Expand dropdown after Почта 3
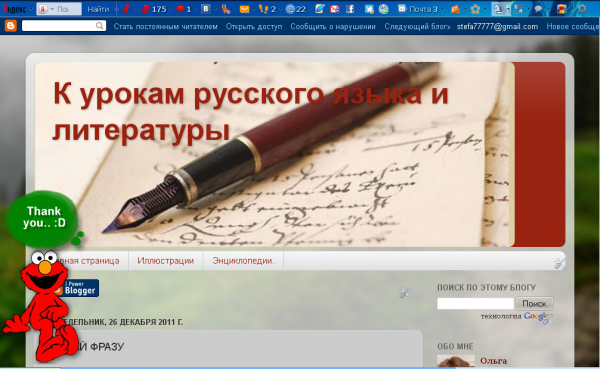600x369 pixels. tap(442, 9)
